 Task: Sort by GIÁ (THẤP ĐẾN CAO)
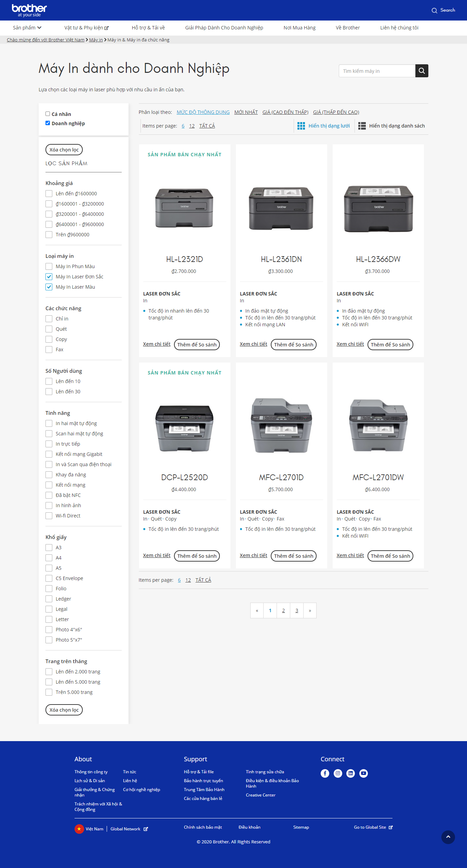pyautogui.click(x=336, y=112)
